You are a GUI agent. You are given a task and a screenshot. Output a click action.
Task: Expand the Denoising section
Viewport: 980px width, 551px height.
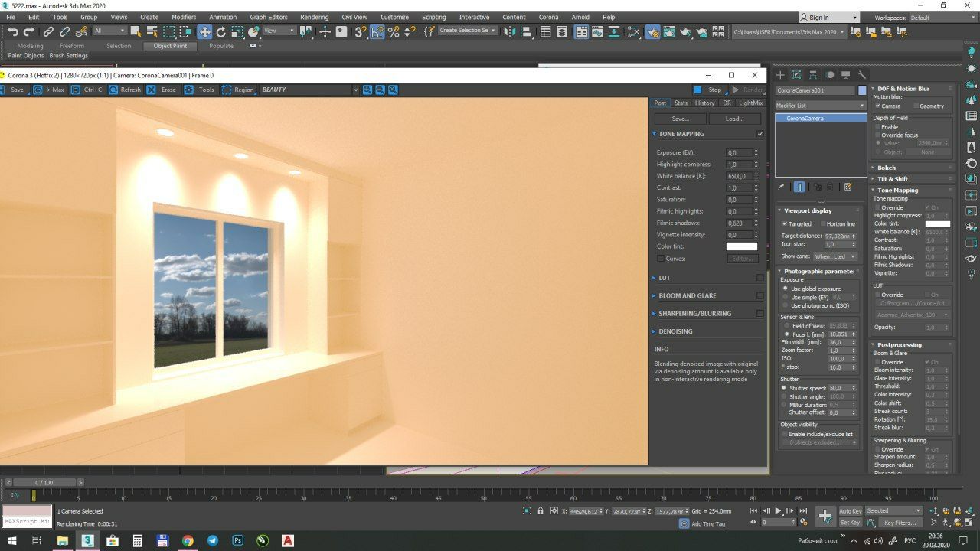click(x=655, y=331)
